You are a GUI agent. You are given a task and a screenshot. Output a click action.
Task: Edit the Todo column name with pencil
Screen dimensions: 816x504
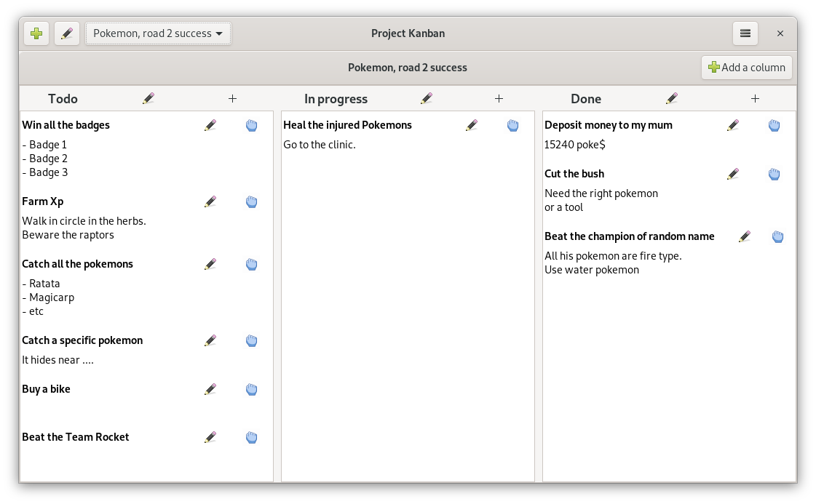coord(148,98)
